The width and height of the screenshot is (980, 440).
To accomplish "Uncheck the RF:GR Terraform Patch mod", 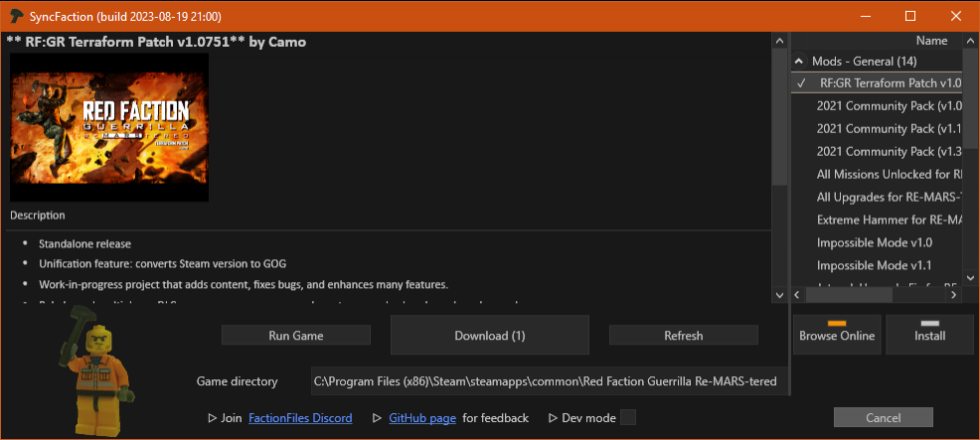I will (x=801, y=83).
